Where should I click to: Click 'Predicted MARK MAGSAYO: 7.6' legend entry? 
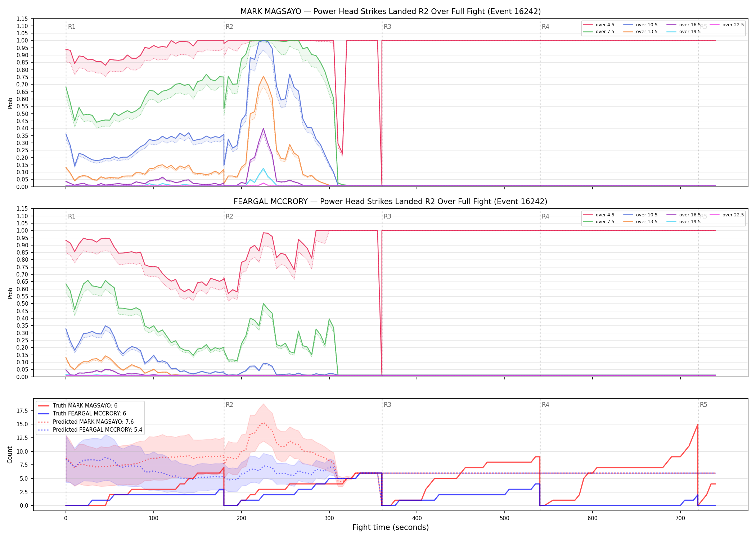click(86, 422)
